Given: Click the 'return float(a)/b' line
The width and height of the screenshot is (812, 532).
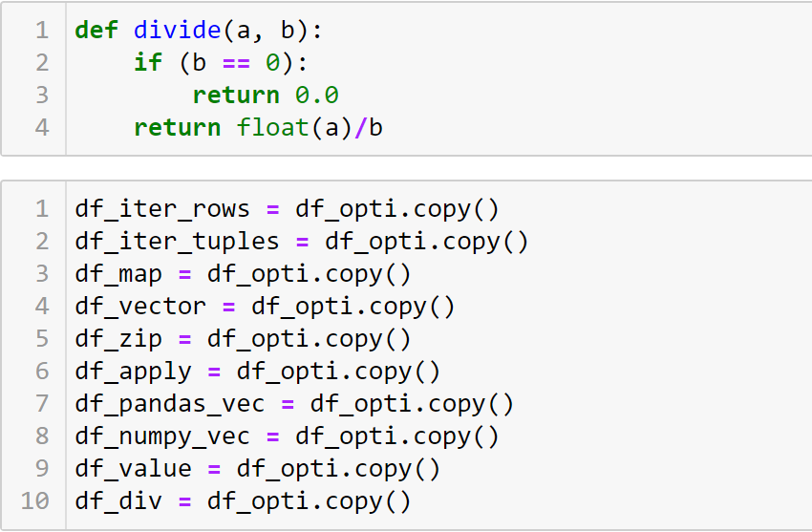Looking at the screenshot, I should coord(258,128).
